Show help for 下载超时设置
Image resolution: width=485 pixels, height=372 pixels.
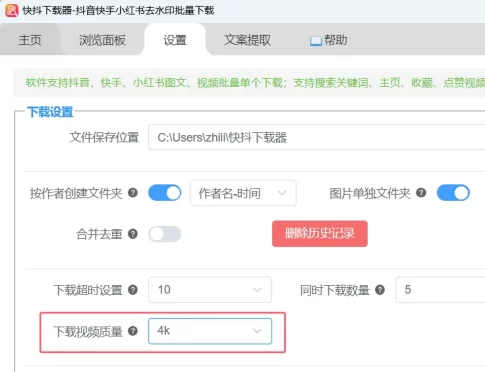coord(133,290)
